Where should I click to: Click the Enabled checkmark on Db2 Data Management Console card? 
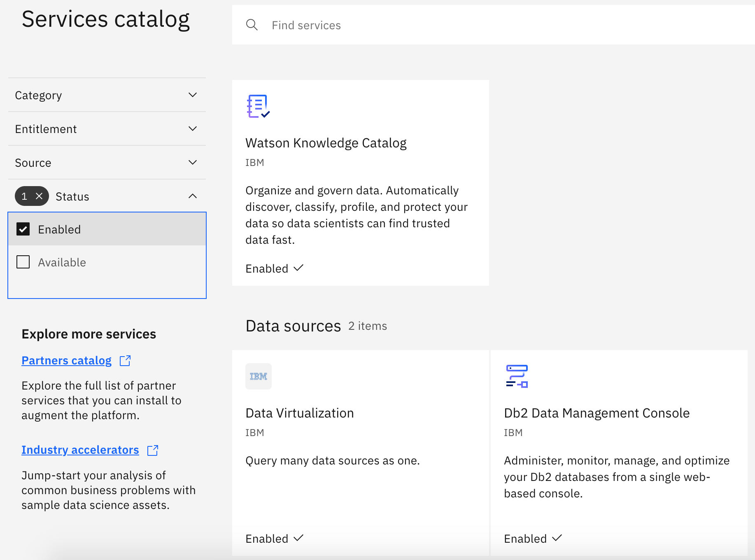(x=557, y=538)
